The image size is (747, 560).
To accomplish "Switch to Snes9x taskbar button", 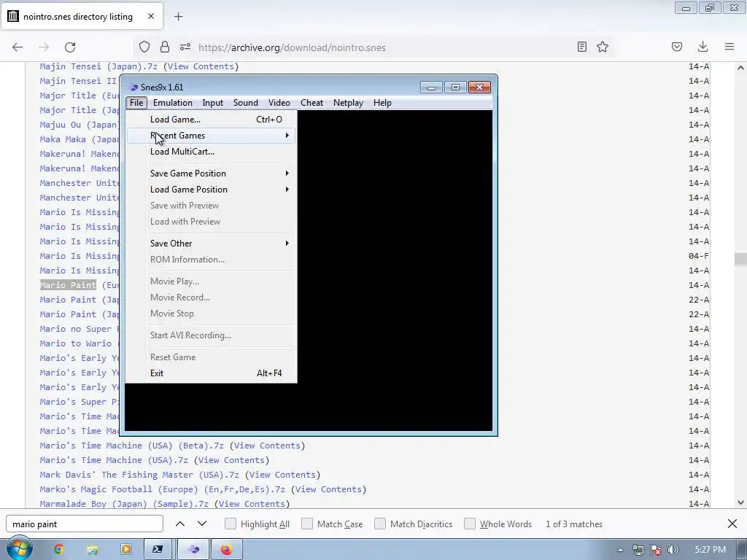I will point(193,550).
